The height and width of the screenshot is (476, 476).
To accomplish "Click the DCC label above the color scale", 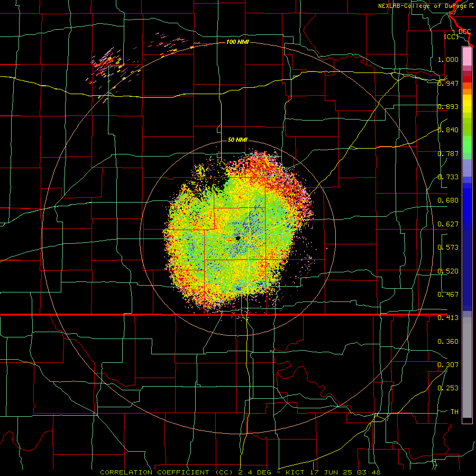I will click(x=464, y=32).
